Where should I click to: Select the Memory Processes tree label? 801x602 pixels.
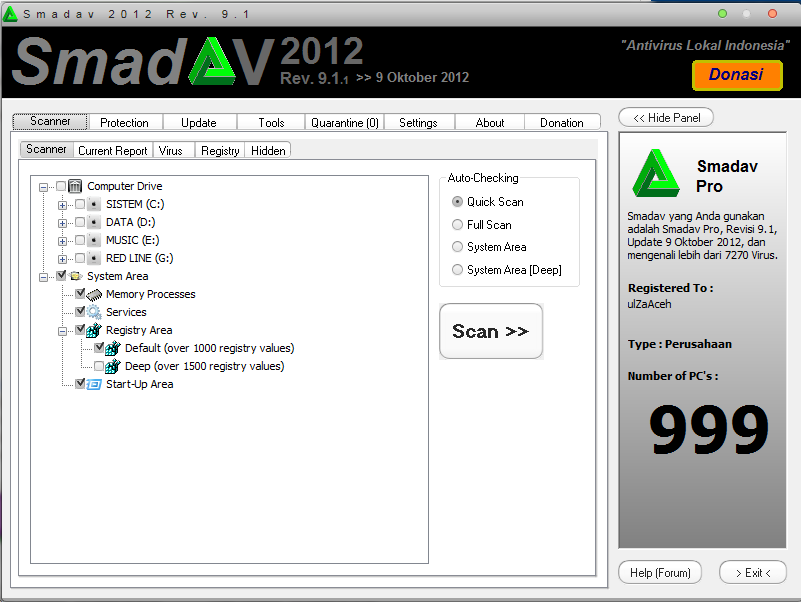pos(151,294)
